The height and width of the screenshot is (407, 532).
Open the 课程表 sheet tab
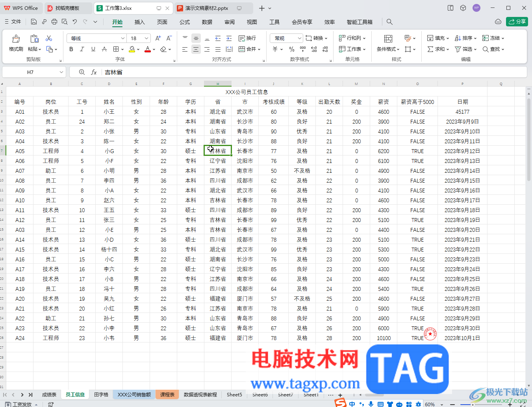(x=167, y=394)
